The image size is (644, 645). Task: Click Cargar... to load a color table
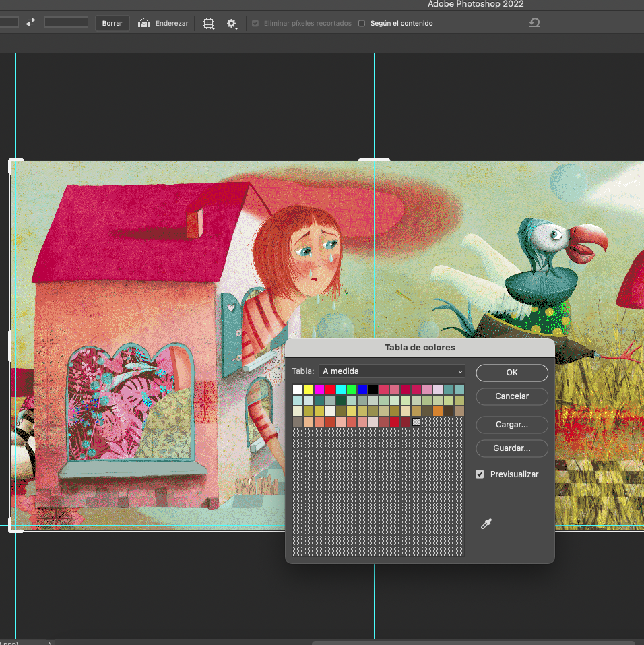(512, 425)
